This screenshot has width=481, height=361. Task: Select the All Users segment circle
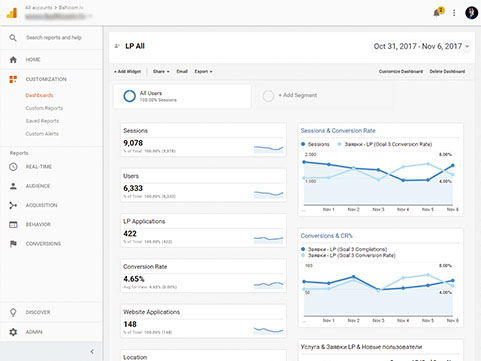[x=129, y=96]
